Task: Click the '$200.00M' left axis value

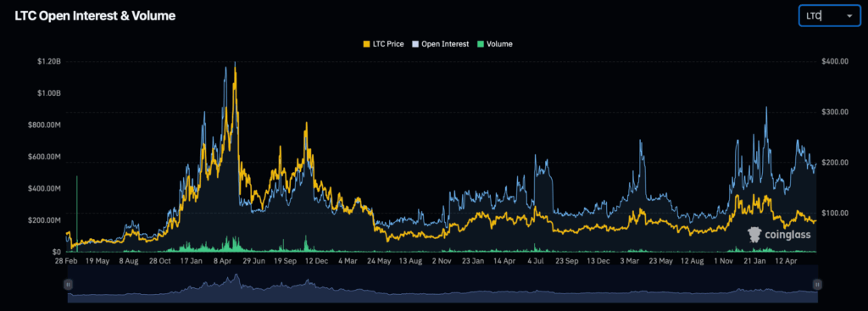Action: (44, 221)
